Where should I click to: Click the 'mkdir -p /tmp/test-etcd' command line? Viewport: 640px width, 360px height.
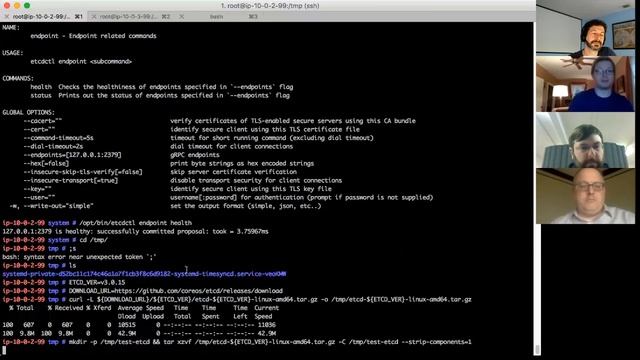pyautogui.click(x=270, y=342)
